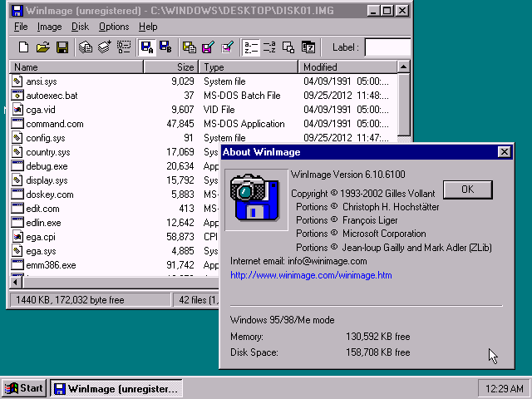The height and width of the screenshot is (399, 532).
Task: Sort list by Name column header
Action: point(76,66)
